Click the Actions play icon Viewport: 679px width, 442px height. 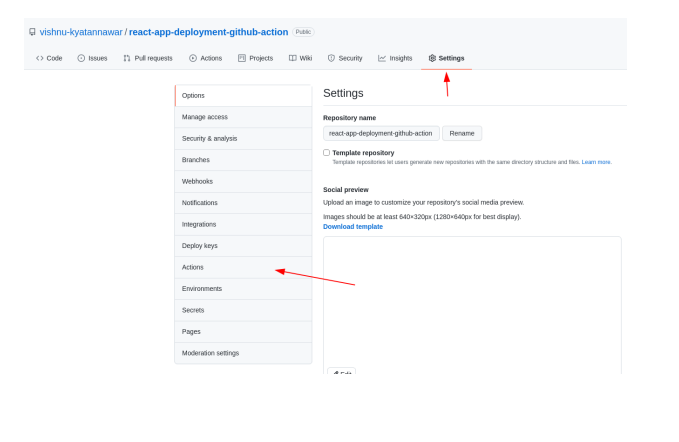click(x=193, y=58)
